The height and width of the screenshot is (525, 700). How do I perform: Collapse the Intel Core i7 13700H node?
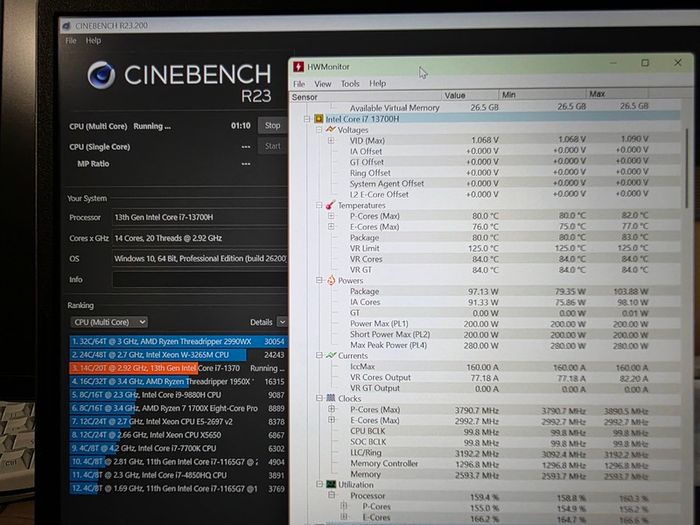pos(307,119)
